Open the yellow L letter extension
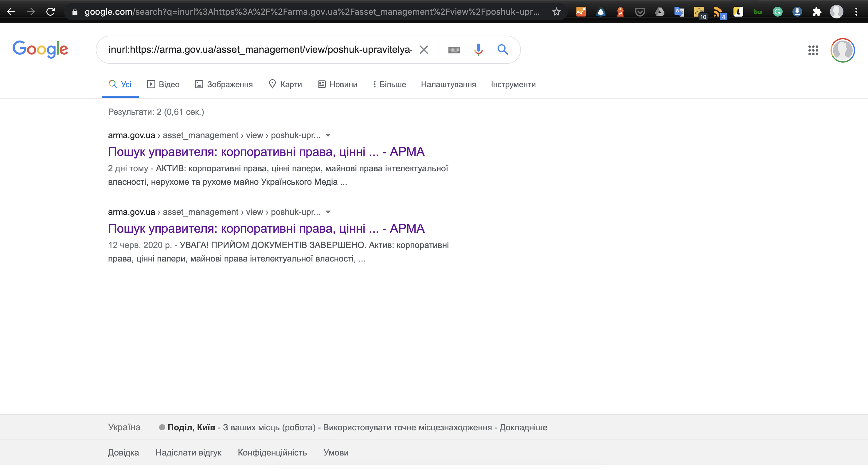This screenshot has height=469, width=868. [738, 12]
